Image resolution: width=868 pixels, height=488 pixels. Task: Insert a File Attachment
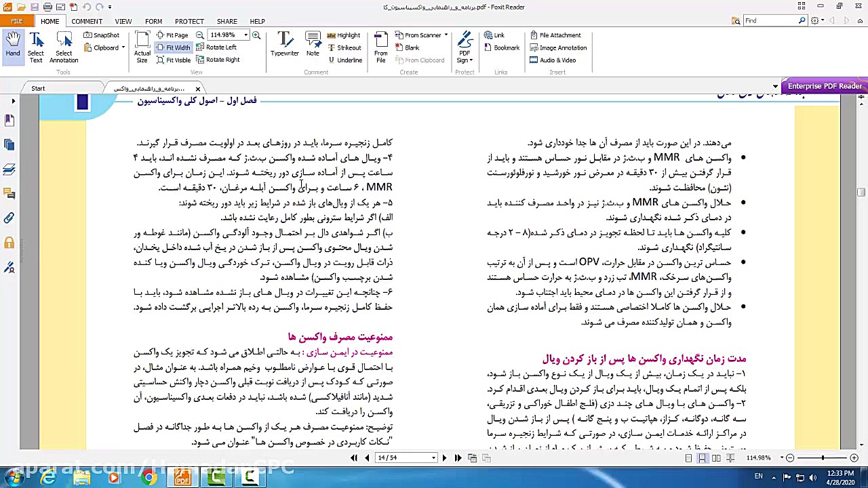tap(555, 35)
